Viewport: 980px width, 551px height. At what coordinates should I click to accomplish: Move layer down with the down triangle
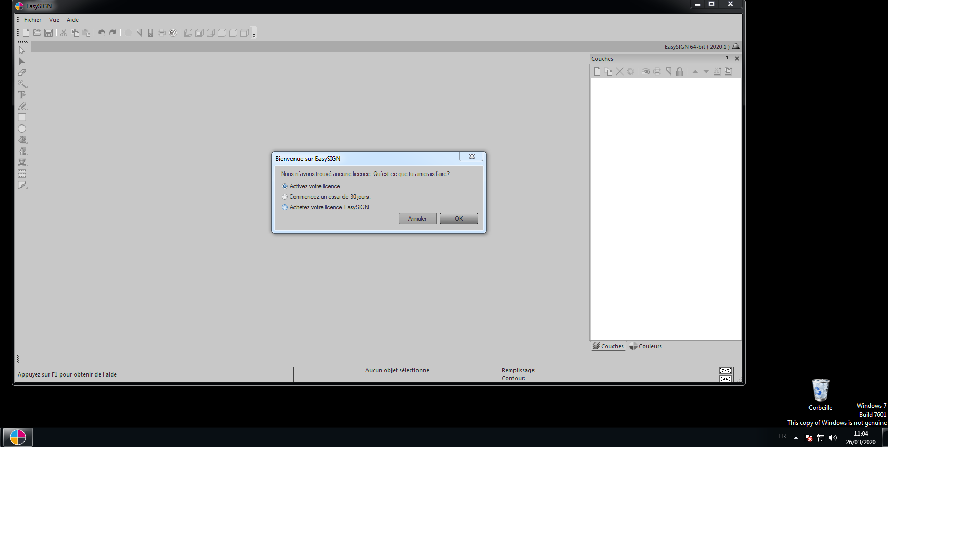(706, 72)
